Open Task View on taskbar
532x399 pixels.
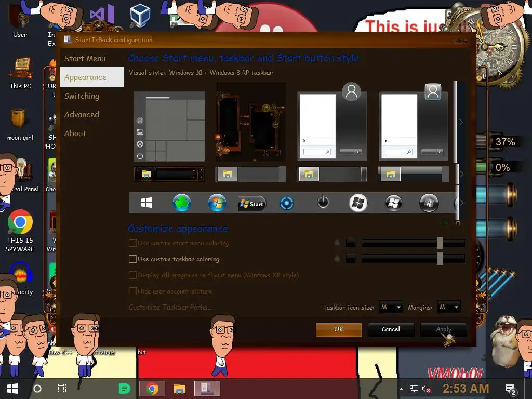62,389
